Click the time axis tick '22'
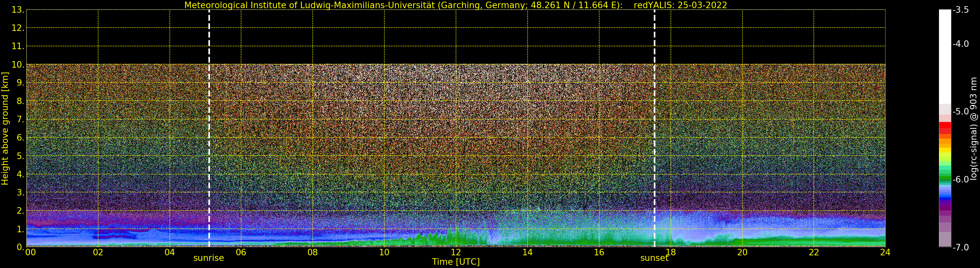980x268 pixels. click(x=814, y=252)
